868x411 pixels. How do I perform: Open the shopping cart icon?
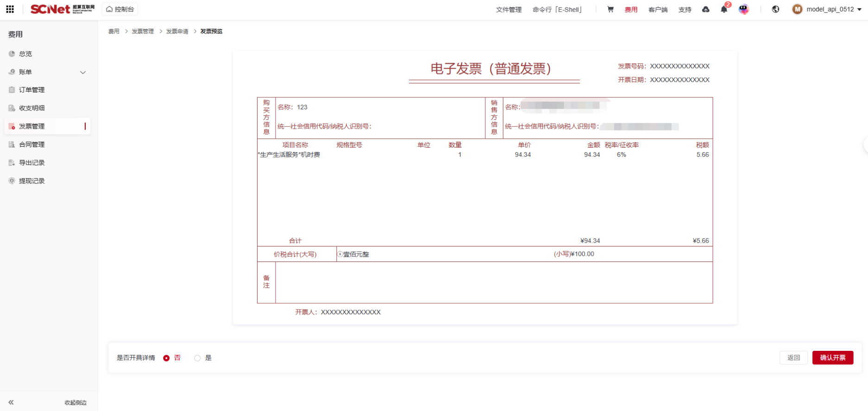(610, 9)
